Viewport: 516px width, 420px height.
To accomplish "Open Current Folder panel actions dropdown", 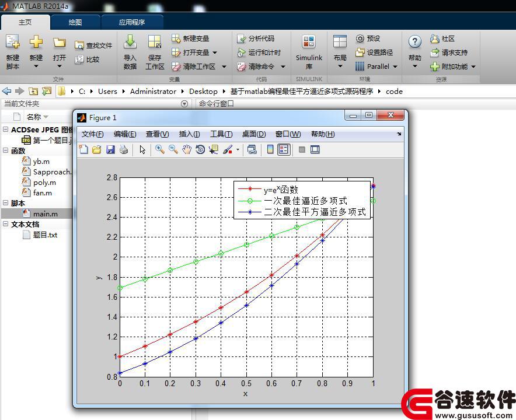I will (x=184, y=104).
